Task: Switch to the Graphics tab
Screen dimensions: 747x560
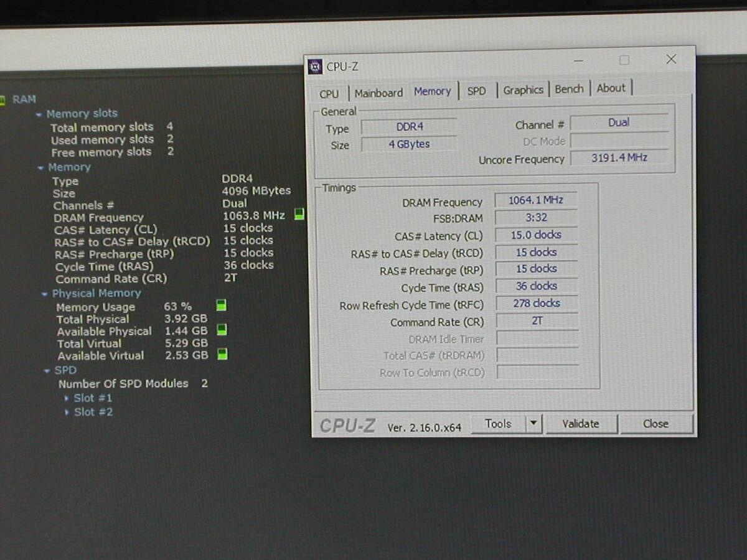Action: coord(523,90)
